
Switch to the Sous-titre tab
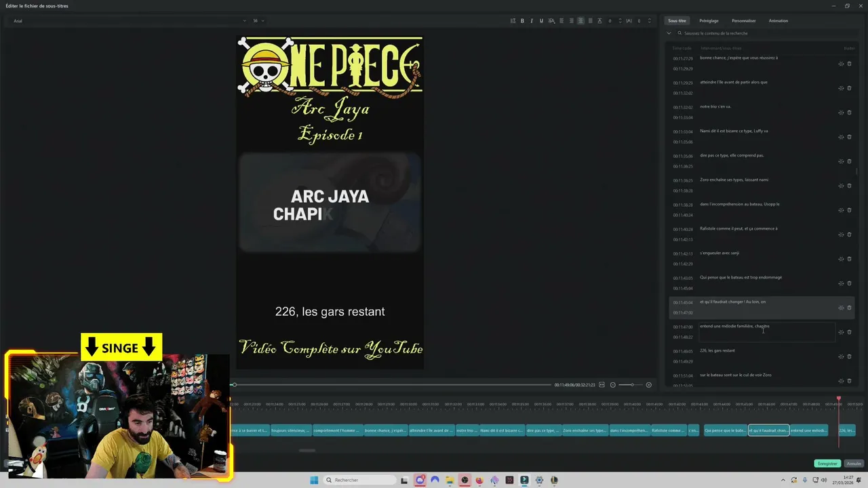click(x=677, y=20)
